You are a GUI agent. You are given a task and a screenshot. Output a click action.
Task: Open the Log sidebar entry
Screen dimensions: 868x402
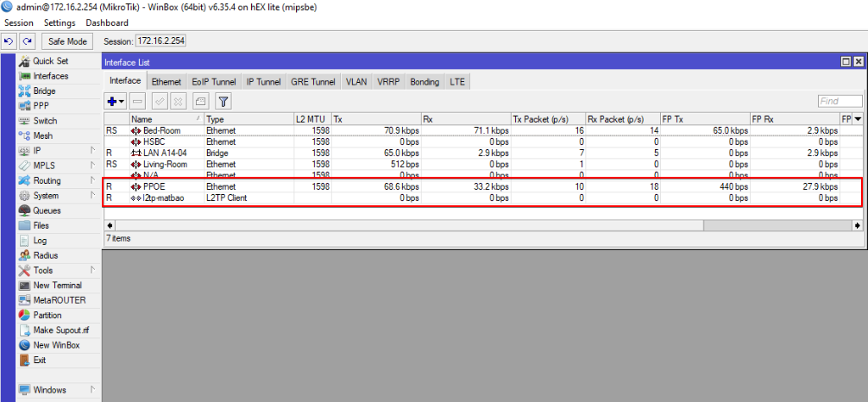tap(40, 241)
